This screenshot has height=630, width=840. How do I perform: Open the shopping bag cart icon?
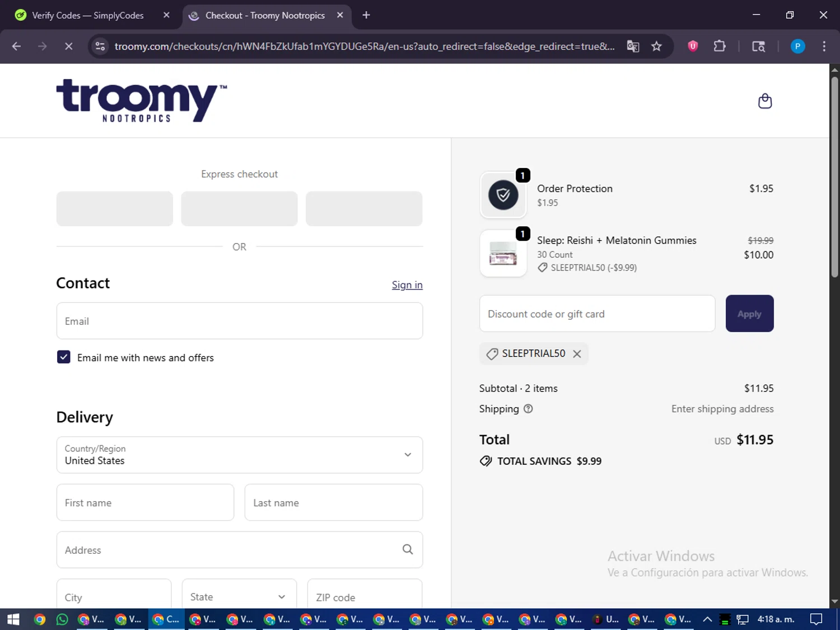(765, 101)
